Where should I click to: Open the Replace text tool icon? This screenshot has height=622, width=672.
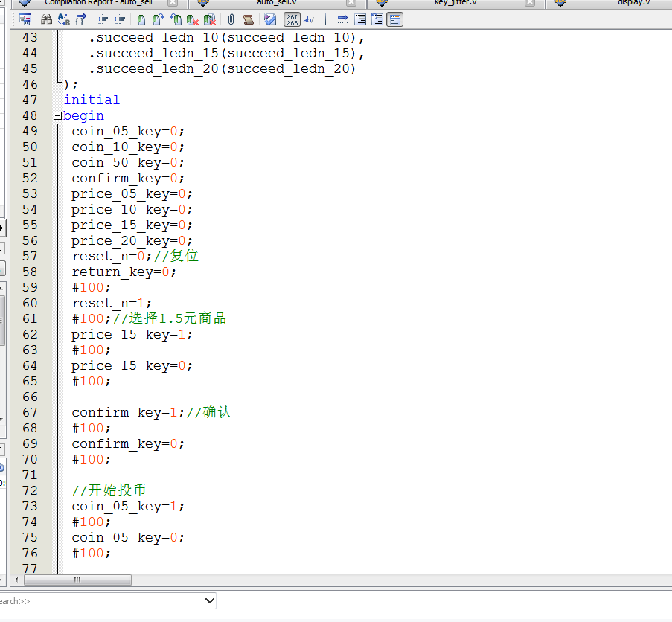64,19
